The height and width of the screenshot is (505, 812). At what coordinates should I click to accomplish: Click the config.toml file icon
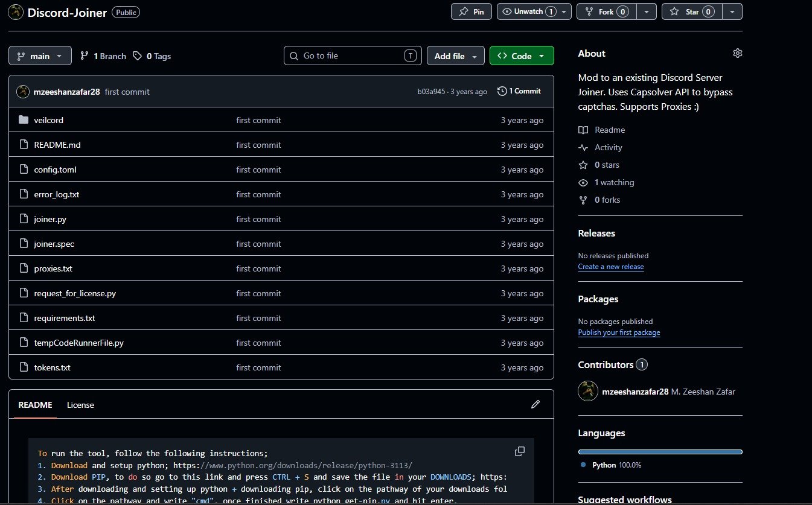(24, 170)
